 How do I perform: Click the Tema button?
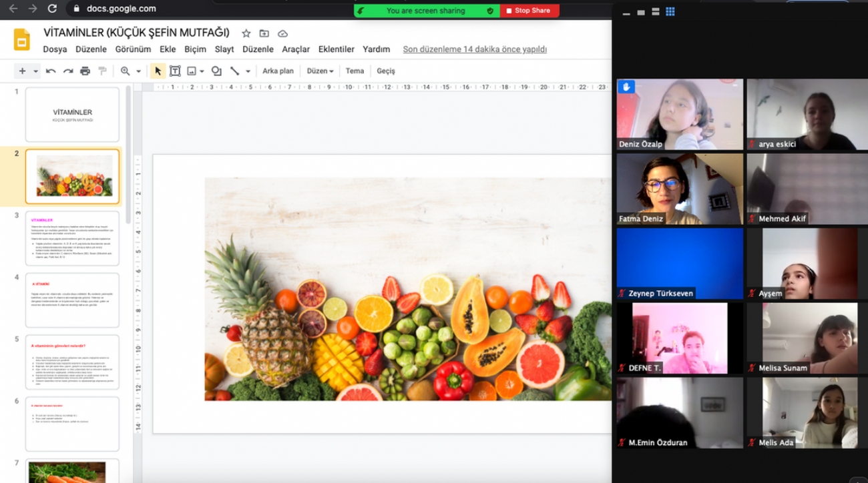pos(355,71)
